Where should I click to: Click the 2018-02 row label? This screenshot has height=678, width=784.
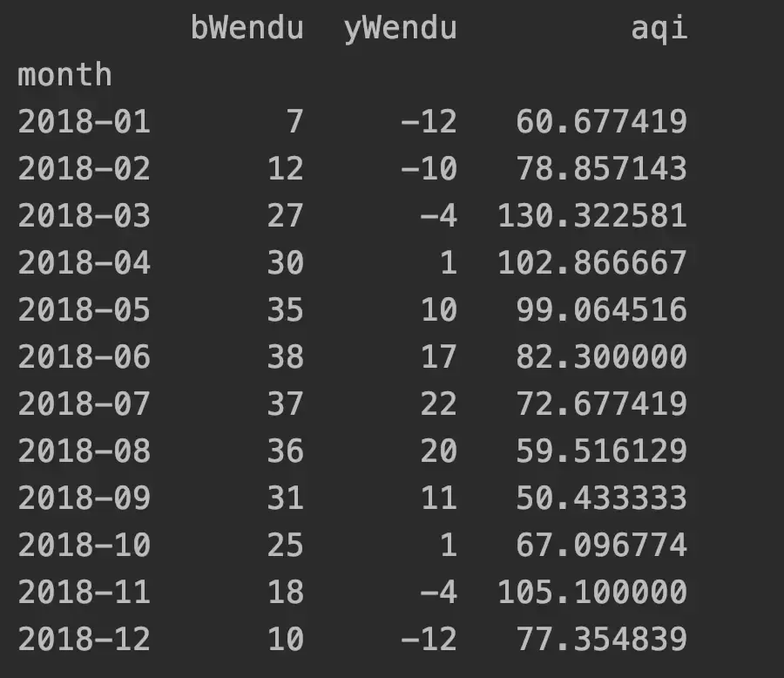tap(84, 169)
